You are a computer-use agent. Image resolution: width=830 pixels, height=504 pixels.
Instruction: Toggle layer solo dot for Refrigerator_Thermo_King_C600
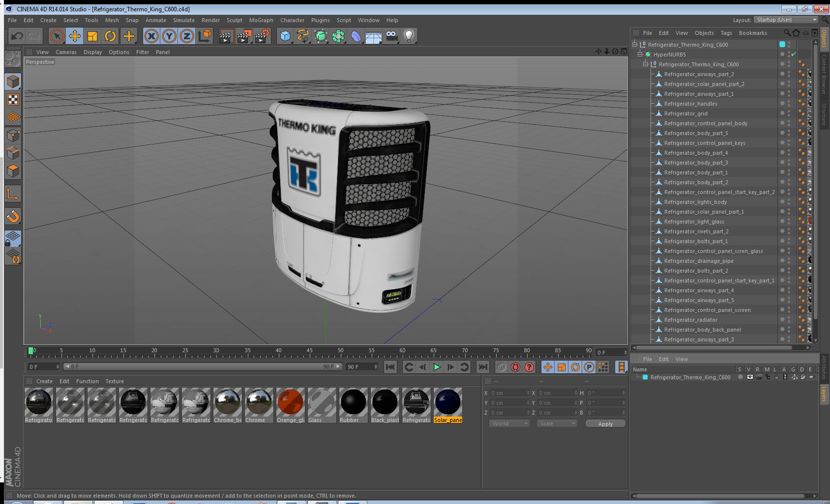click(x=740, y=377)
